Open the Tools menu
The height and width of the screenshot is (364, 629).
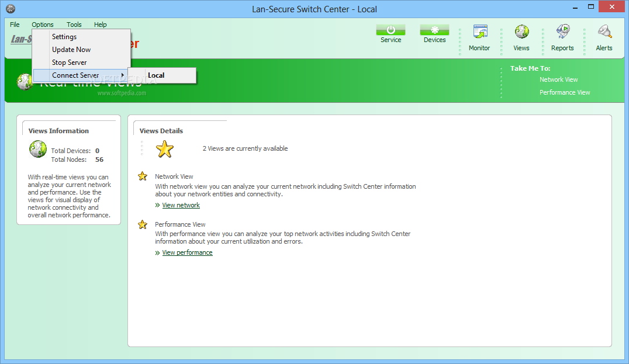(x=74, y=25)
